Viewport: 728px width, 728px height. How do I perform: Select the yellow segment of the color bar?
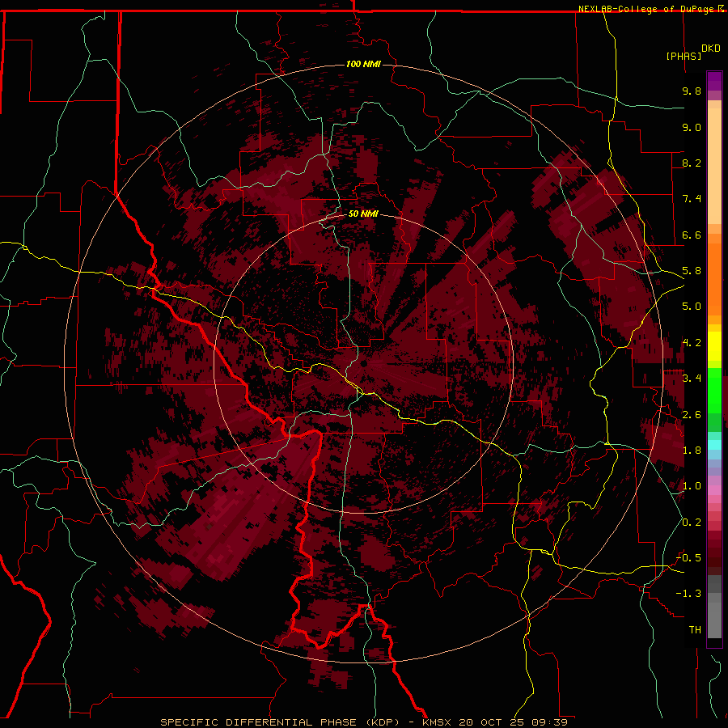pyautogui.click(x=714, y=346)
